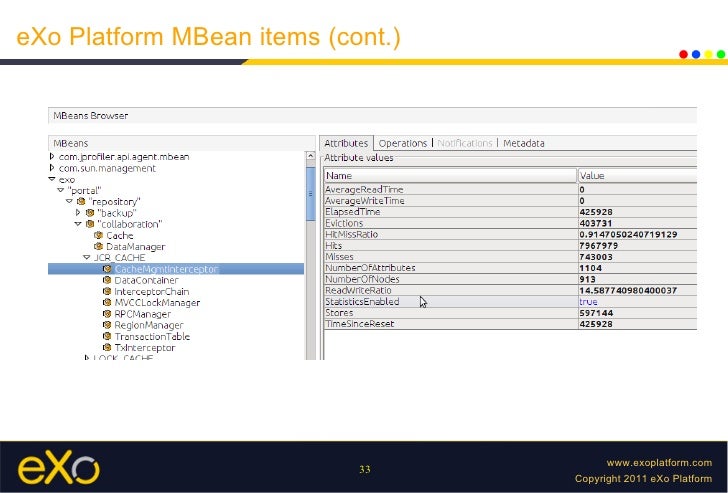
Task: Click the MBeans tree scrollbar thumb
Action: point(311,194)
